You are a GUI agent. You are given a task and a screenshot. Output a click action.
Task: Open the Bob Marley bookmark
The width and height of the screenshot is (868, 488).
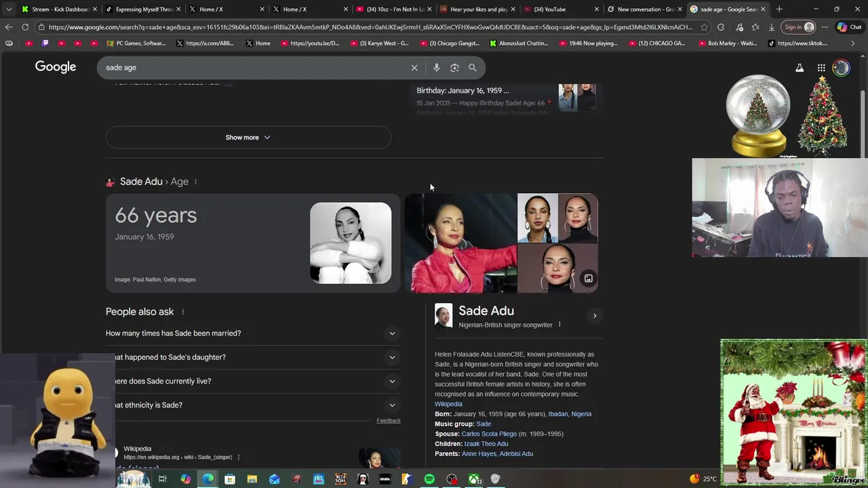727,43
